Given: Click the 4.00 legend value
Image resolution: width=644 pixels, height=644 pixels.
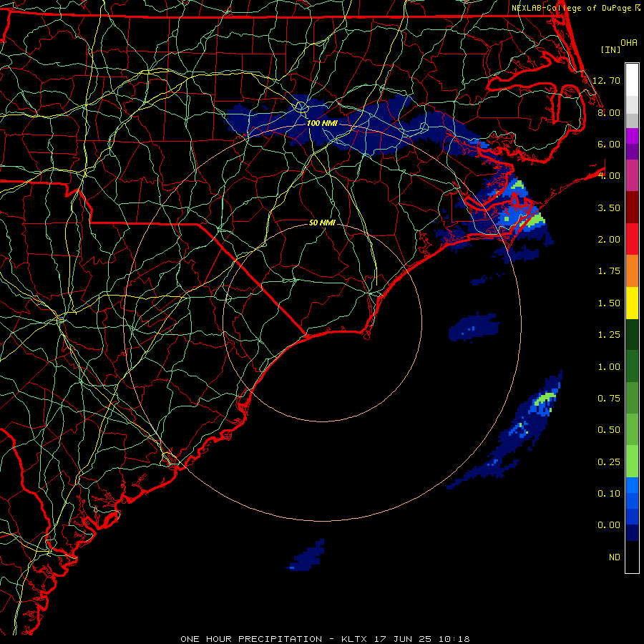Looking at the screenshot, I should point(609,176).
